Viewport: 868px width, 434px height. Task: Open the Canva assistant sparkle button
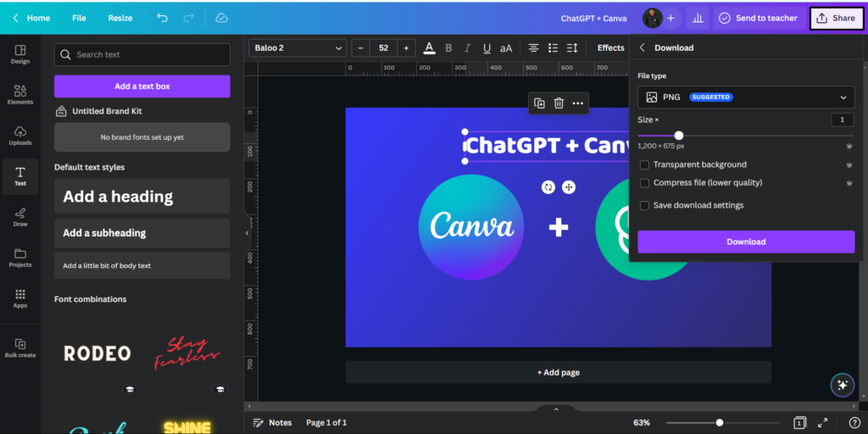843,386
